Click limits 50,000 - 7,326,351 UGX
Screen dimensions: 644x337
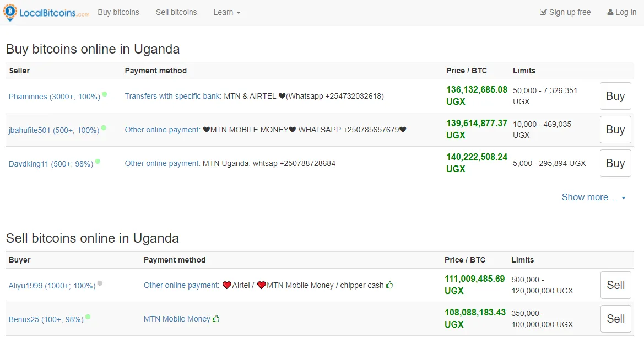(x=545, y=96)
